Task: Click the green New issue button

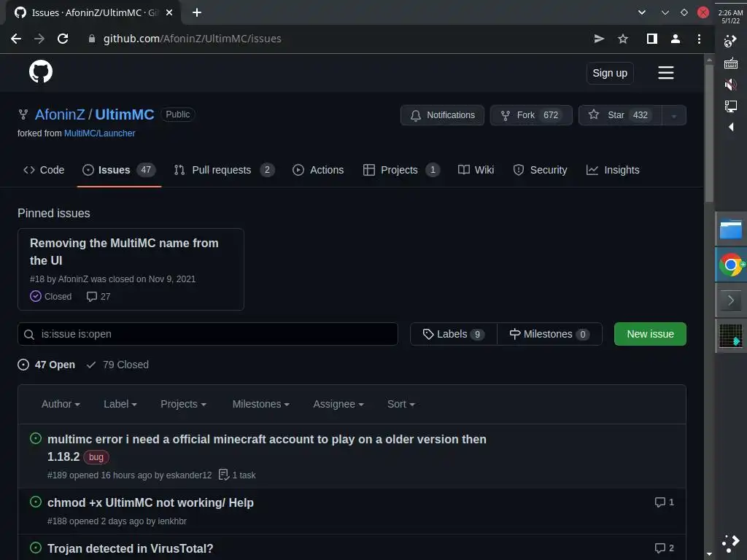Action: click(650, 334)
